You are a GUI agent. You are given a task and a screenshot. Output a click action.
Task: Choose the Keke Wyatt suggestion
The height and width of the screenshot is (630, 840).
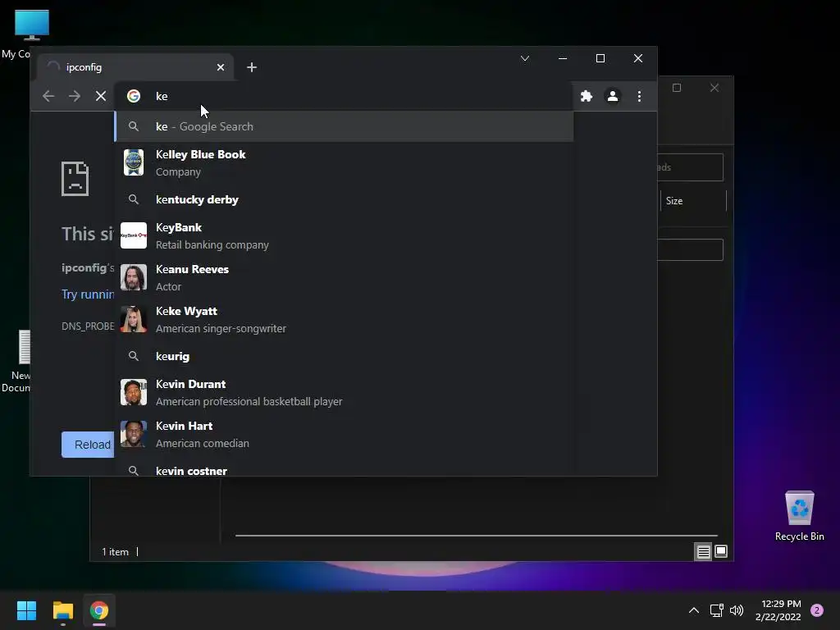tap(344, 319)
